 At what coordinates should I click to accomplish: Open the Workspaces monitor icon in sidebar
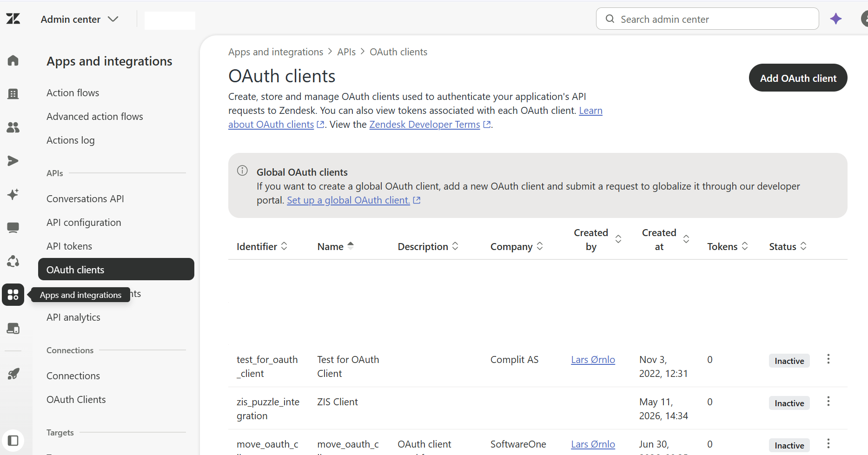pyautogui.click(x=13, y=228)
